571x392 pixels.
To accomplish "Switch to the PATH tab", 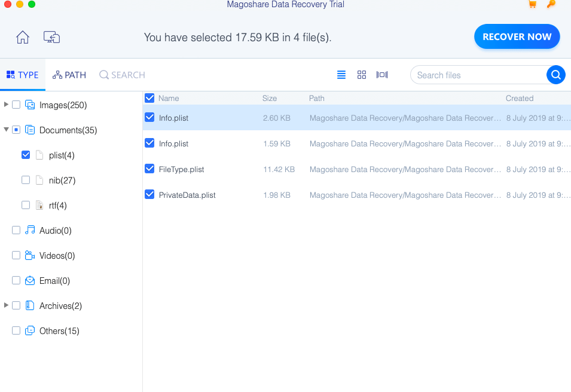I will point(69,75).
